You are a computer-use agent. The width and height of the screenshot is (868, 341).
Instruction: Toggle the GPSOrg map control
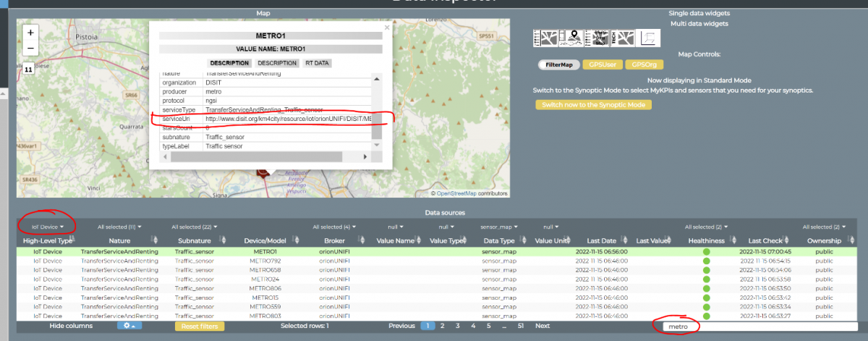point(643,64)
